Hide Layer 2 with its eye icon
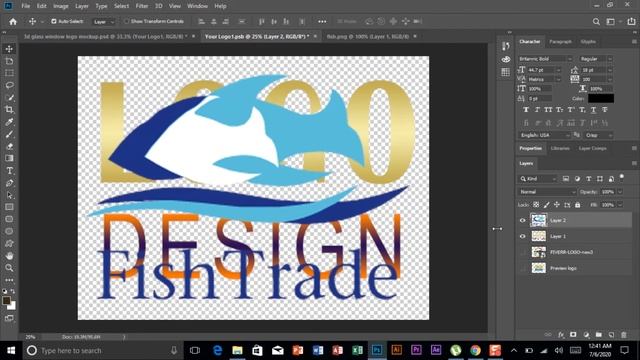 coord(522,220)
